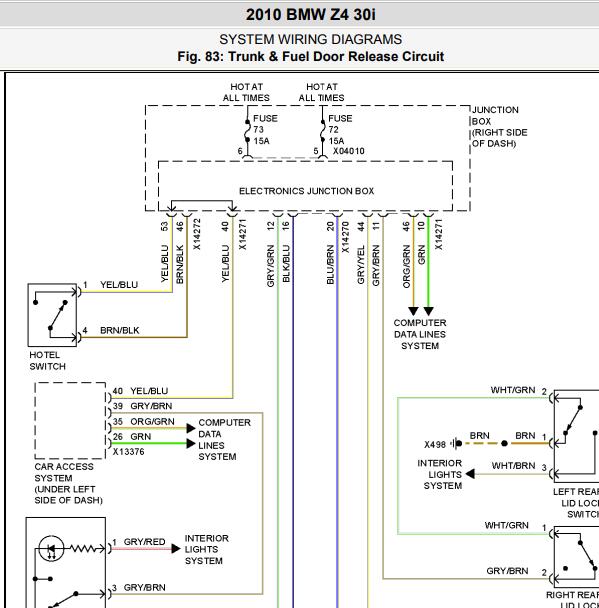Click 'YEL/BLU' wire label at hotel switch pin 1

click(119, 285)
